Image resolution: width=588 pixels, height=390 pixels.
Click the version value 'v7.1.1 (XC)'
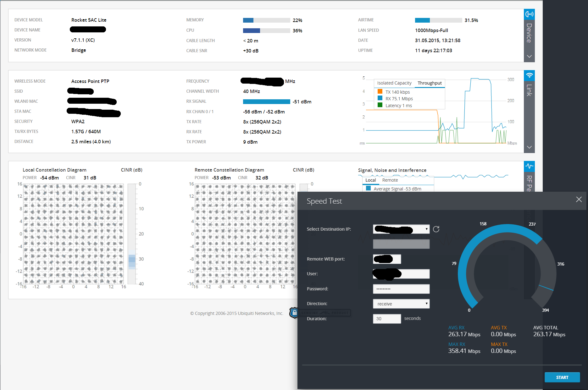(83, 40)
